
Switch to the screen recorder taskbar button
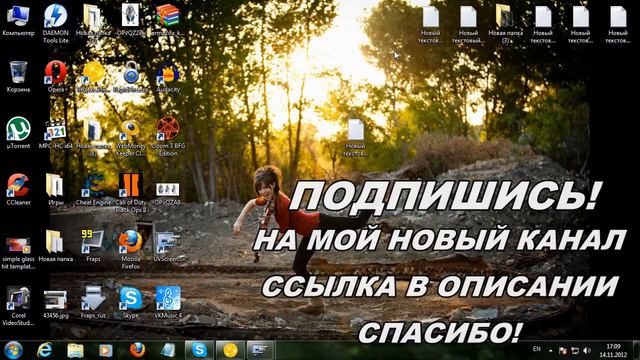(261, 350)
